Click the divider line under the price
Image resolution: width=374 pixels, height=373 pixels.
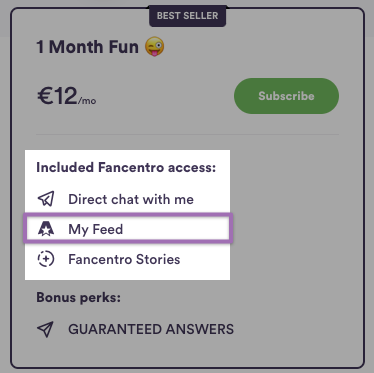(187, 134)
